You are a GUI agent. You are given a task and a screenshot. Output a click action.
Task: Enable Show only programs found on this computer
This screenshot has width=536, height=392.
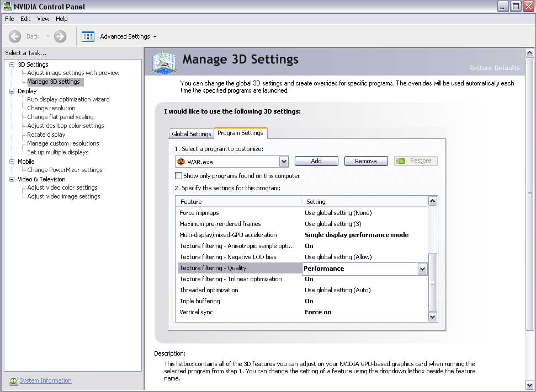(x=178, y=175)
